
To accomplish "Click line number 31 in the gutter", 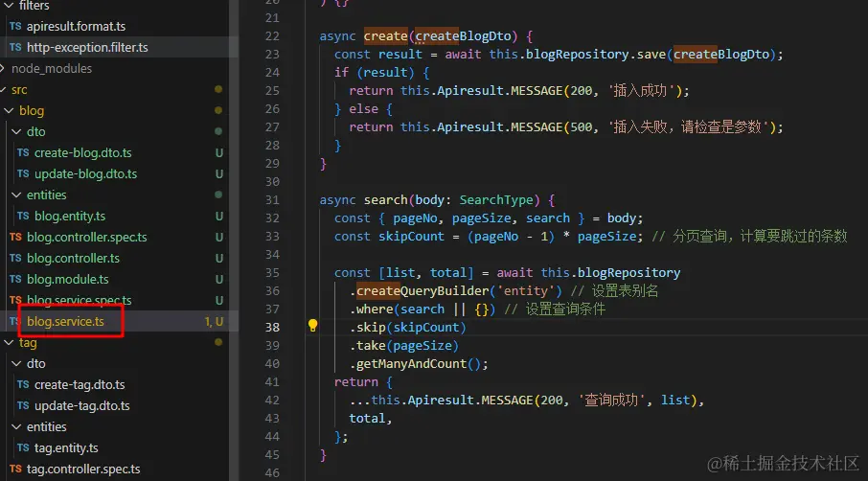I will pyautogui.click(x=272, y=200).
